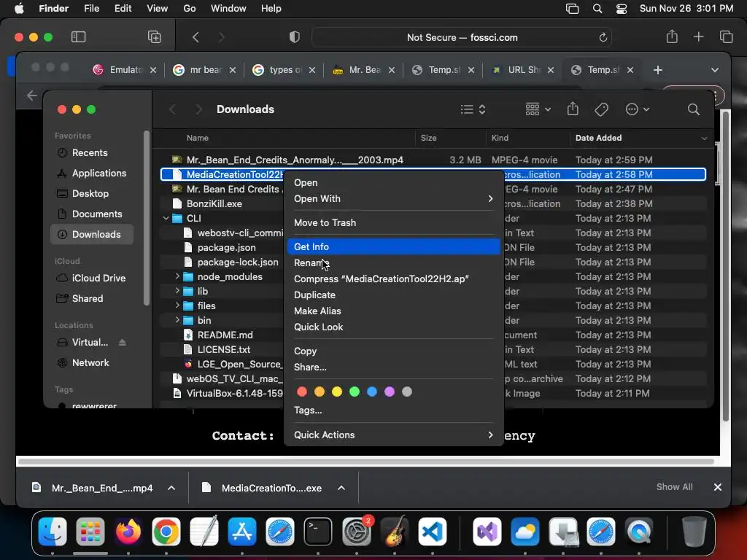Switch to the Emulato Chrome tab

[125, 70]
